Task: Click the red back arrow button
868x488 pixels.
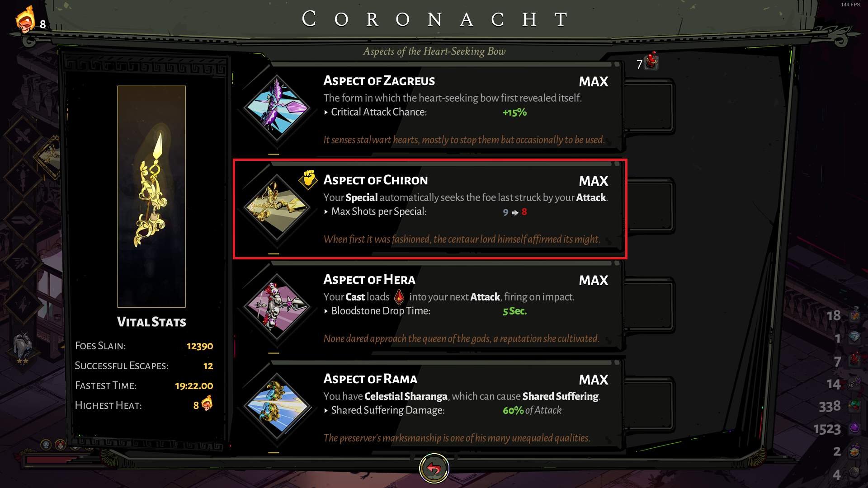Action: point(434,469)
